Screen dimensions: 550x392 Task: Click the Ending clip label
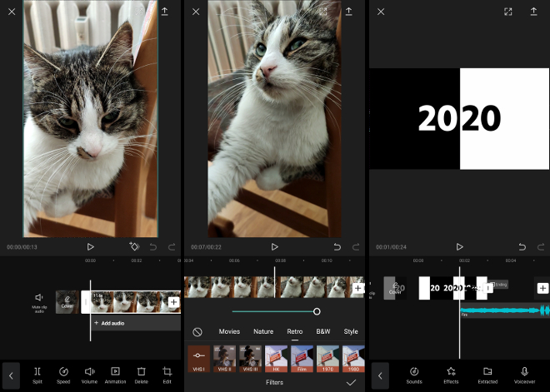tap(497, 285)
